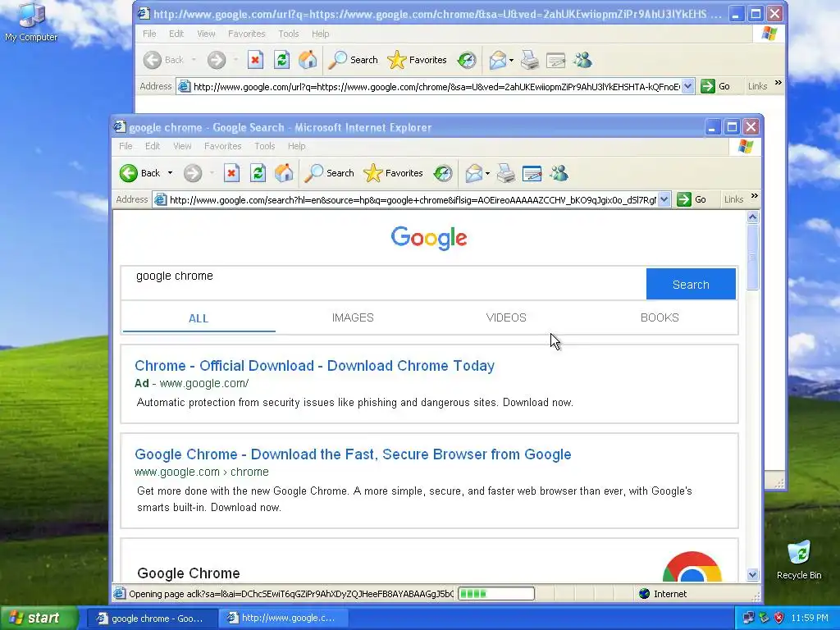Open Favorites in background IE window
Viewport: 840px width, 630px height.
pos(417,60)
